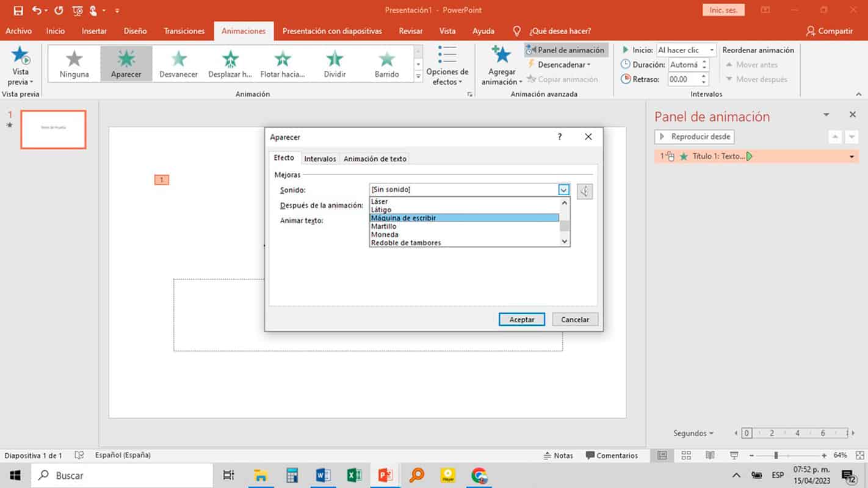
Task: Click the Inic. ses. sign-in button
Action: tap(724, 10)
